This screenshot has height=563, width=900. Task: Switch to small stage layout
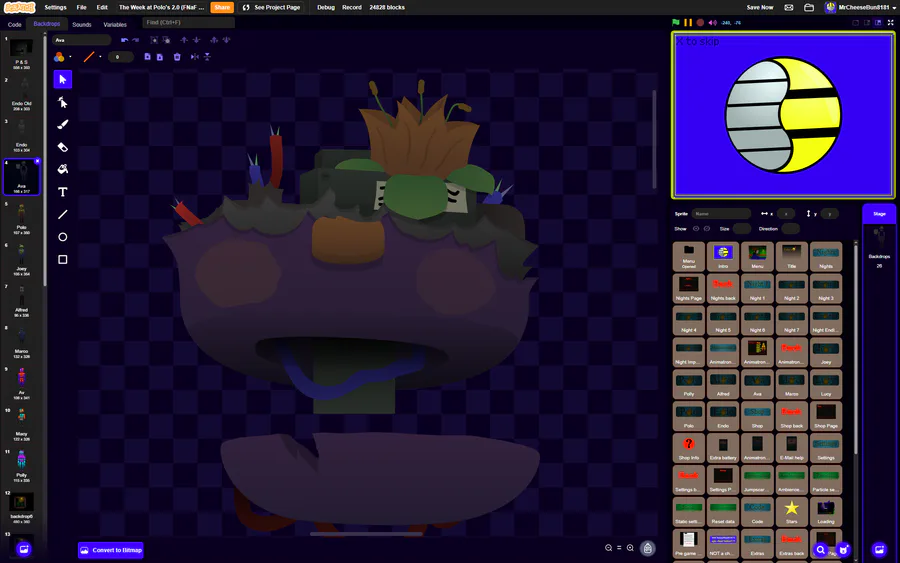coord(855,22)
